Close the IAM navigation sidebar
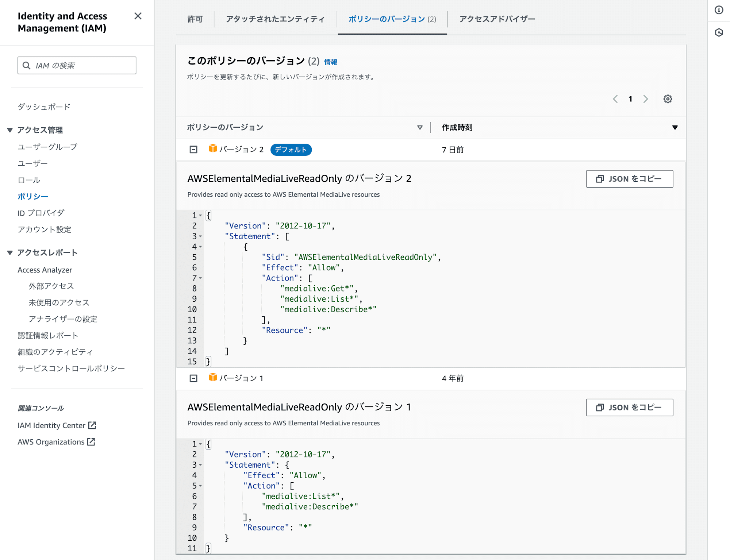730x560 pixels. (138, 16)
